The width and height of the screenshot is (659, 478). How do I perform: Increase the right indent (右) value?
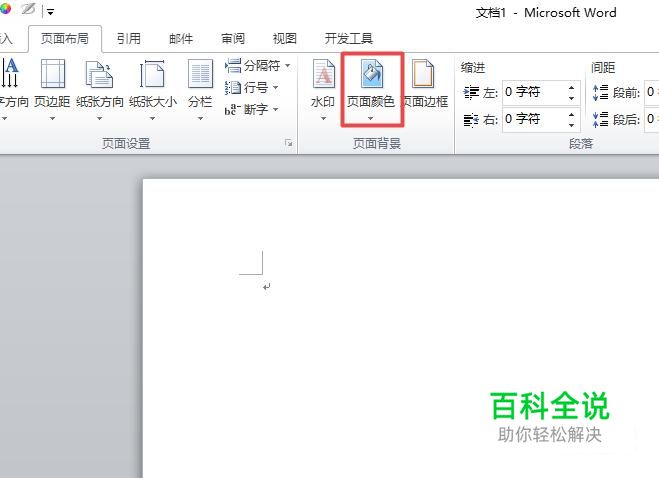coord(571,115)
